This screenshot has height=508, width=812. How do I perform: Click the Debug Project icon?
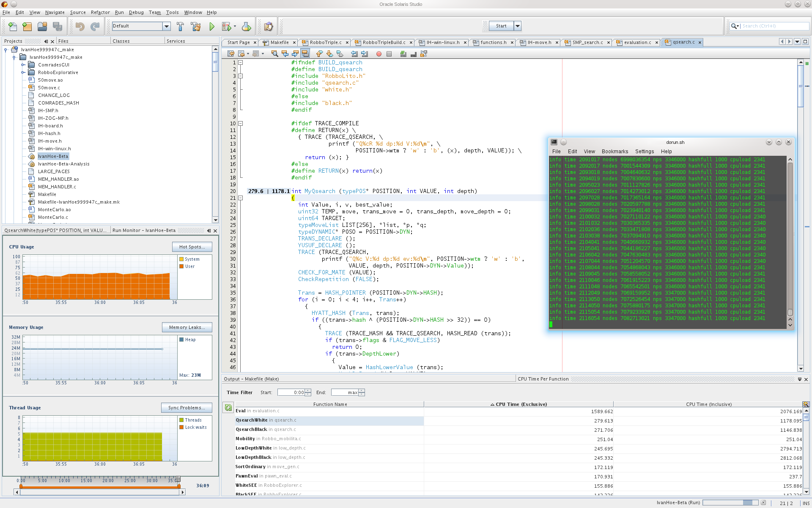pos(227,26)
